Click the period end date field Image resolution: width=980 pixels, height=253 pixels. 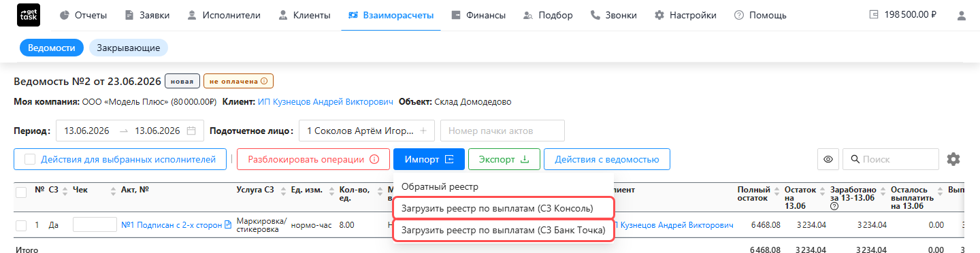pos(157,131)
